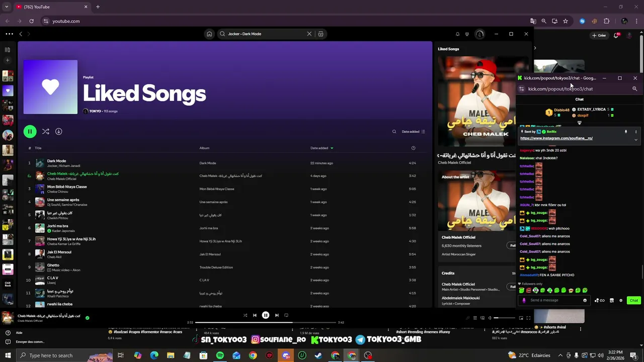Viewport: 644px width, 362px height.
Task: Pause the song in the bottom player
Action: click(x=266, y=315)
